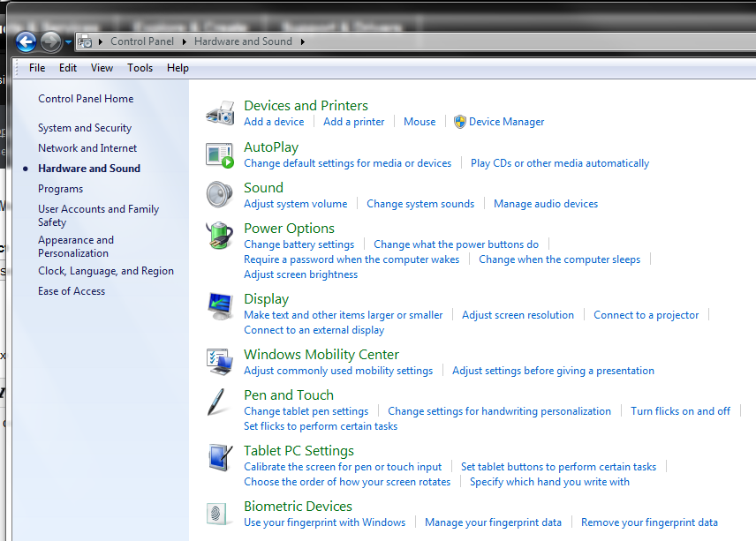Go back with the Back arrow button
Viewport: 756px width, 541px height.
coord(26,41)
